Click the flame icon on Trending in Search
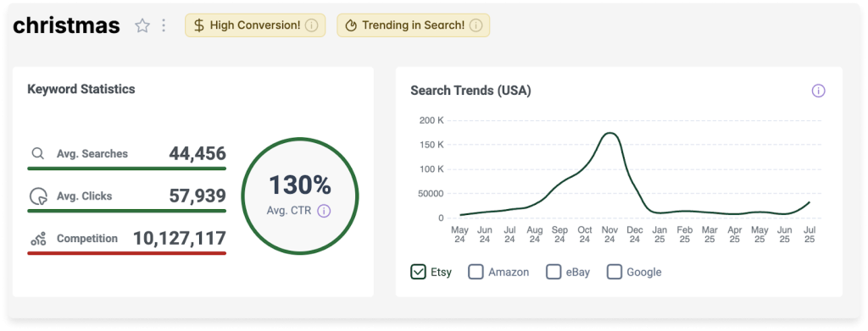 pyautogui.click(x=351, y=25)
